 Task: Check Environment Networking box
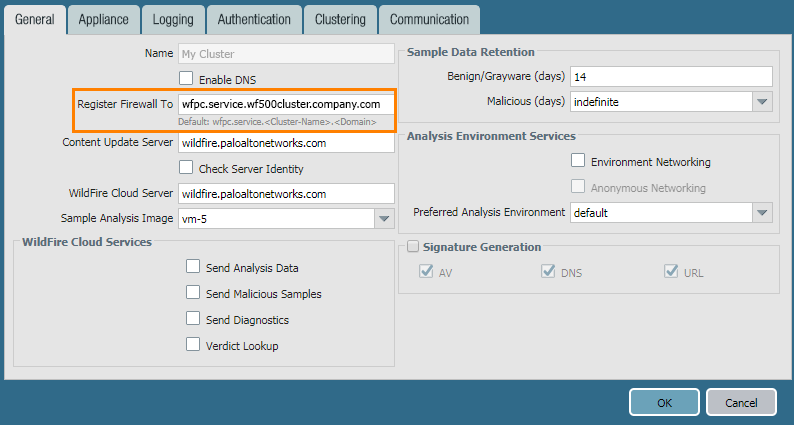tap(578, 161)
